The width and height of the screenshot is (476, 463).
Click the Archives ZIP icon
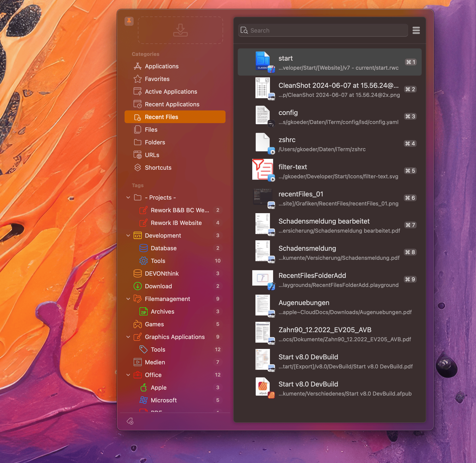pos(143,312)
